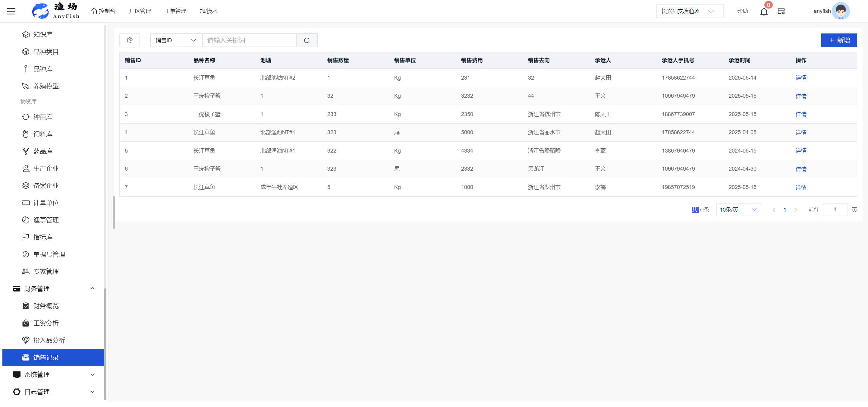Screen dimensions: 868x407
Task: Click the hamburger menu icon
Action: tap(11, 11)
